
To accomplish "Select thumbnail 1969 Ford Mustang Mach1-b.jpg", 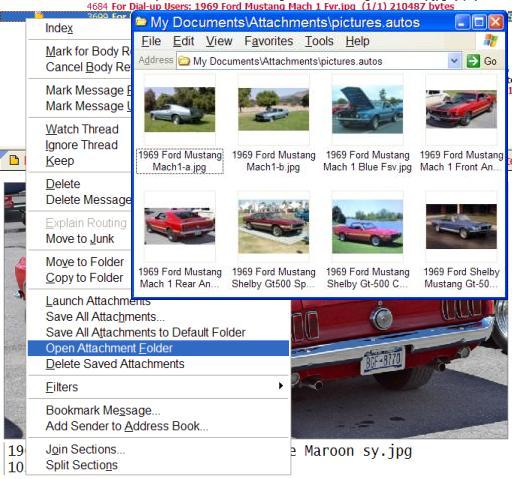I will click(273, 109).
